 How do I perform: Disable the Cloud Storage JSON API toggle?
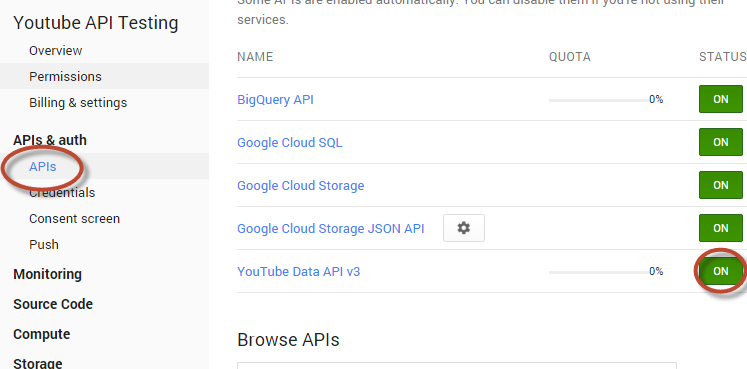[x=720, y=228]
